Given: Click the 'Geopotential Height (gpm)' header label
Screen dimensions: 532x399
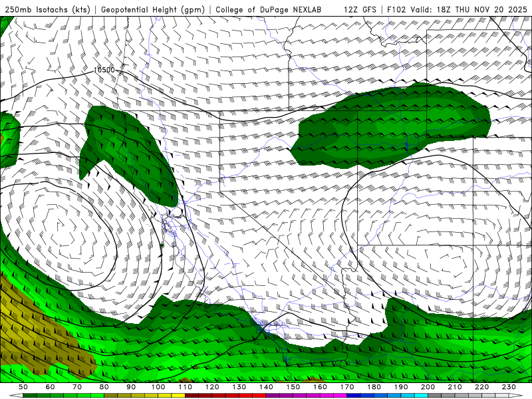Looking at the screenshot, I should [153, 9].
